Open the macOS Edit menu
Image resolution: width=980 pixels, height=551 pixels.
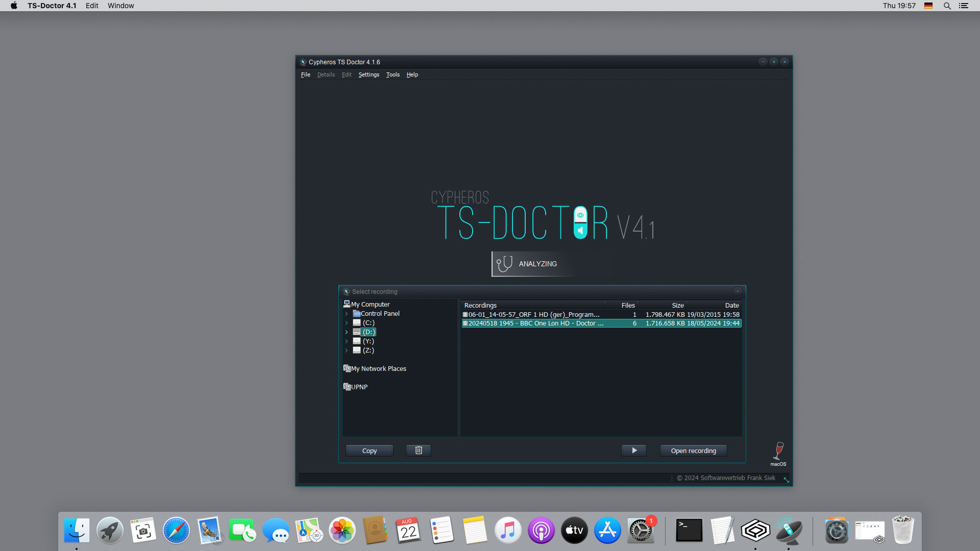(x=92, y=6)
